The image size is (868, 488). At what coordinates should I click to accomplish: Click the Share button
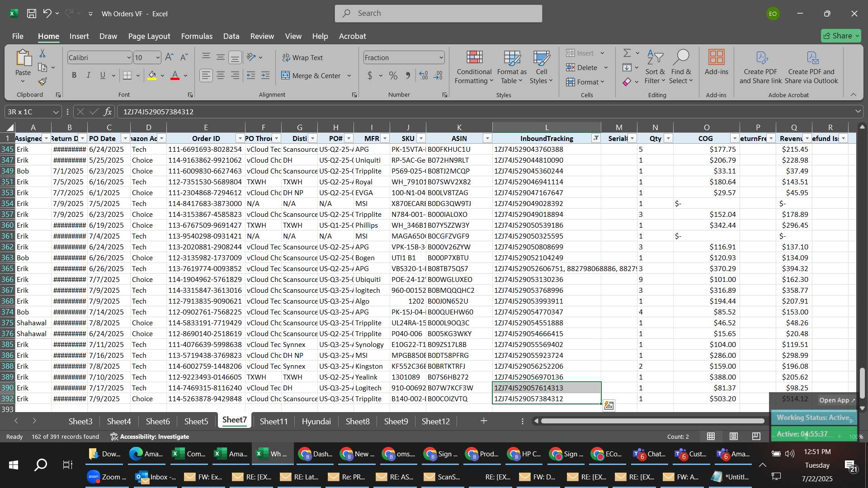[840, 36]
